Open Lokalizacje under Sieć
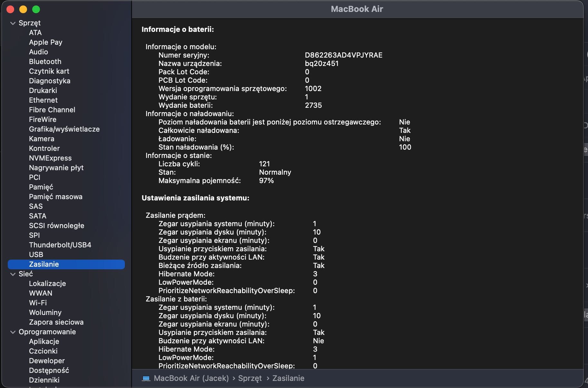 (x=47, y=283)
